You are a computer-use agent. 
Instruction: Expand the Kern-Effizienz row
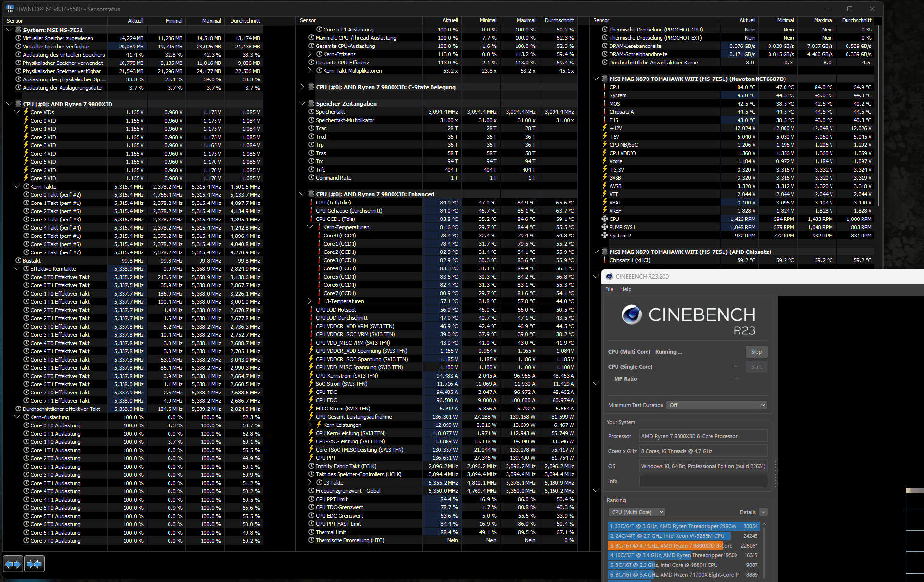coord(310,54)
